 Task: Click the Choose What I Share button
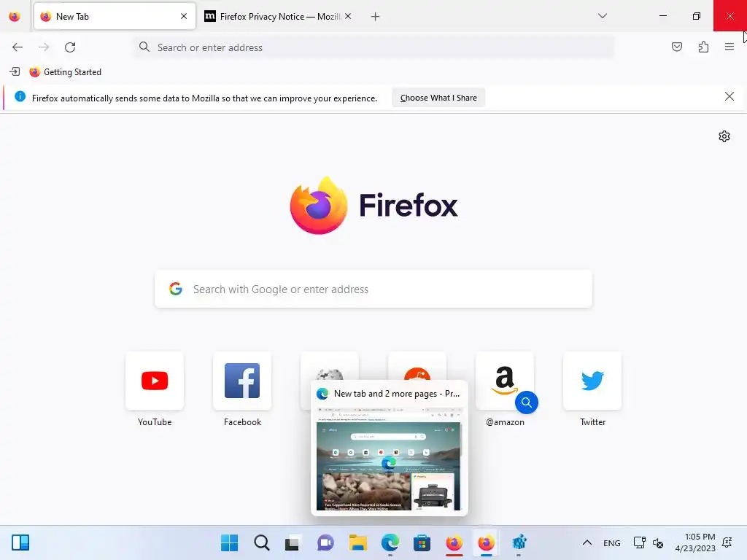(x=438, y=98)
